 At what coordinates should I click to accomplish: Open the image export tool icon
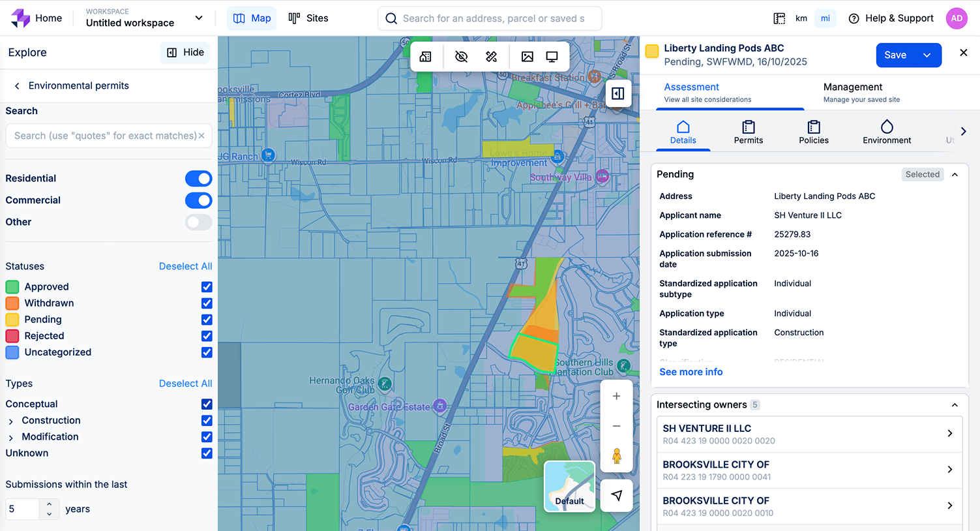point(527,57)
